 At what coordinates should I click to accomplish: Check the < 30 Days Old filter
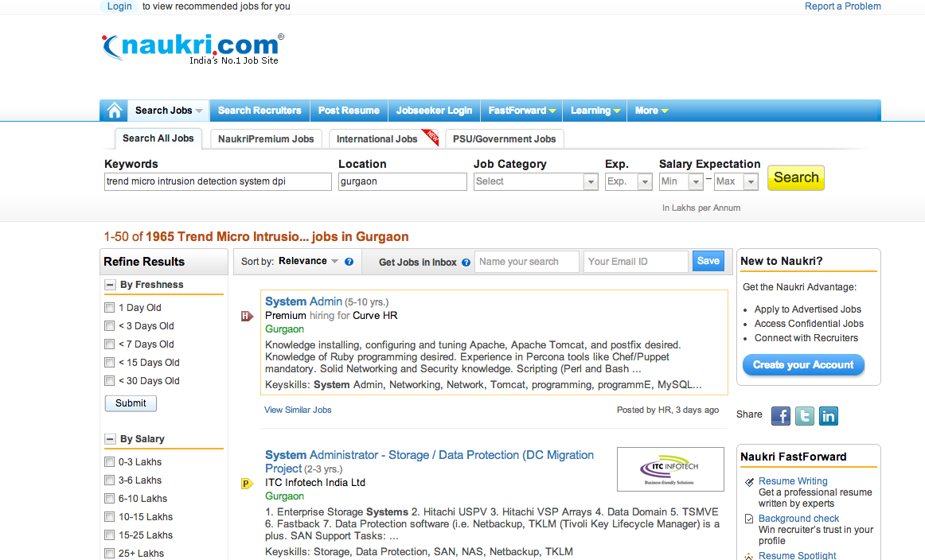click(109, 380)
